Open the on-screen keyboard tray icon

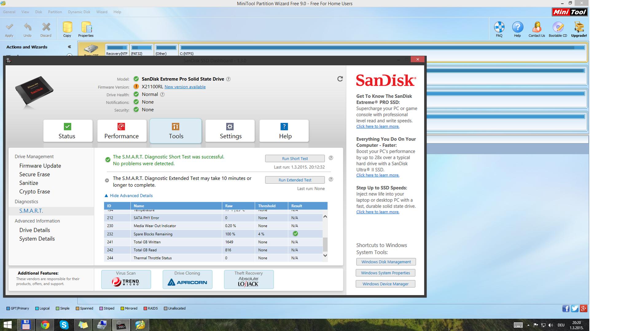click(518, 325)
